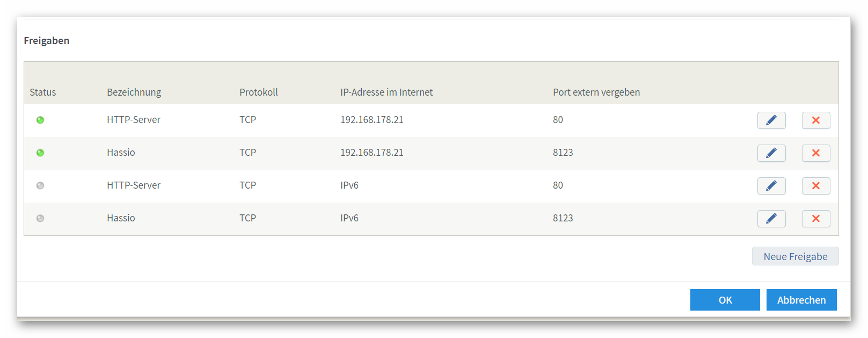Click the Status column header
This screenshot has width=868, height=338.
click(43, 92)
